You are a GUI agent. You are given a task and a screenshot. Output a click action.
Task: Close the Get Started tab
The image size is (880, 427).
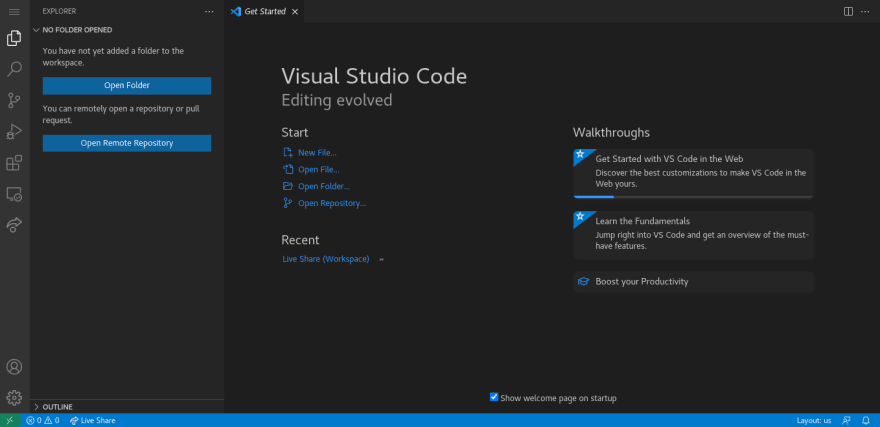pyautogui.click(x=295, y=12)
